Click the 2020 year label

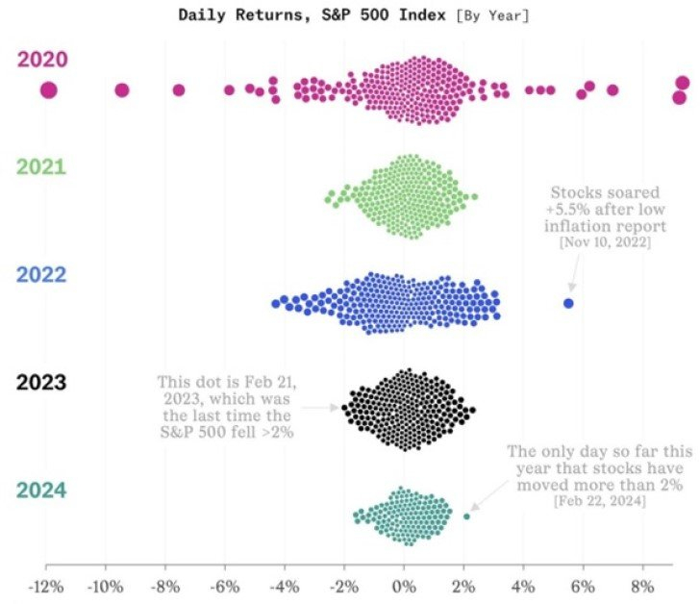click(41, 59)
